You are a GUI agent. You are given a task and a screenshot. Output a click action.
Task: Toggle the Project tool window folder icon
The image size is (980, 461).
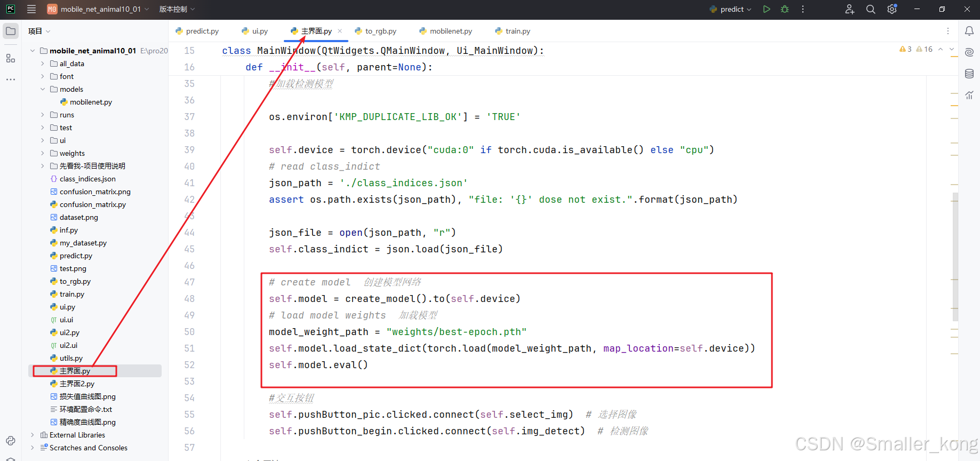pyautogui.click(x=11, y=31)
